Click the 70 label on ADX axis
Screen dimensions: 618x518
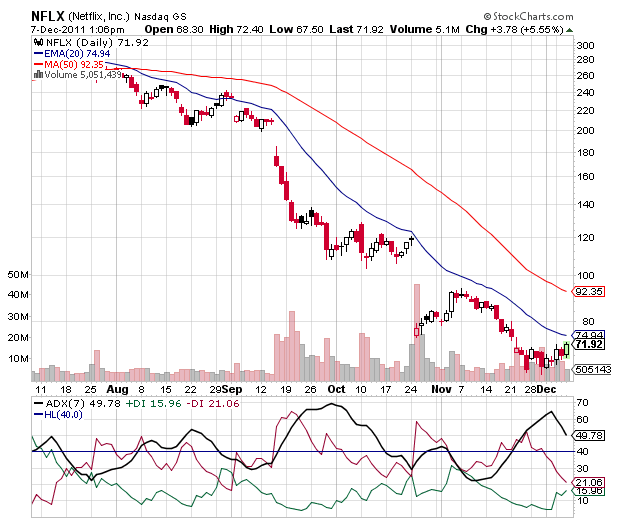point(582,403)
